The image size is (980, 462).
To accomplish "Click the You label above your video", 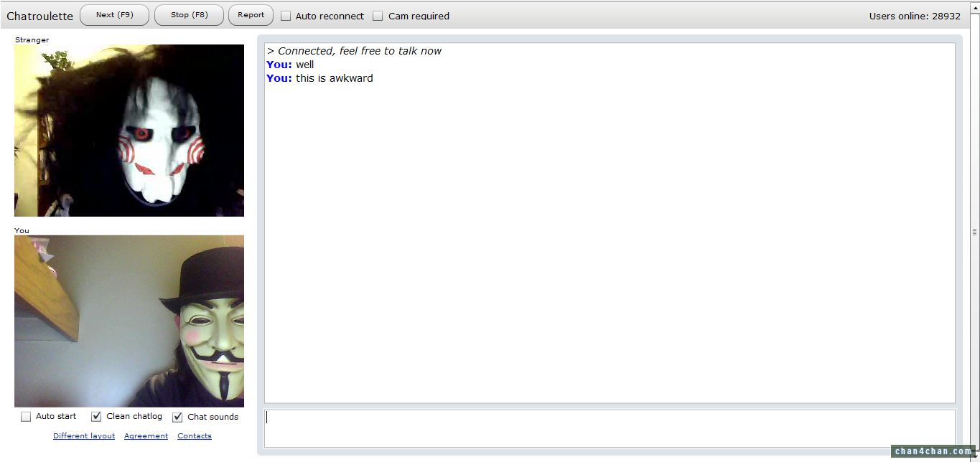I will (22, 230).
